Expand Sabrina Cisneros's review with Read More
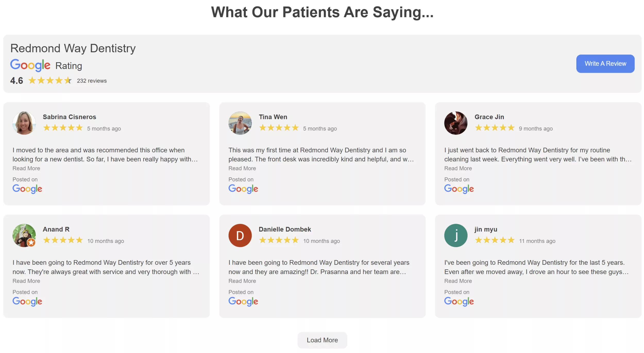Viewport: 644px width, 353px height. click(x=26, y=168)
